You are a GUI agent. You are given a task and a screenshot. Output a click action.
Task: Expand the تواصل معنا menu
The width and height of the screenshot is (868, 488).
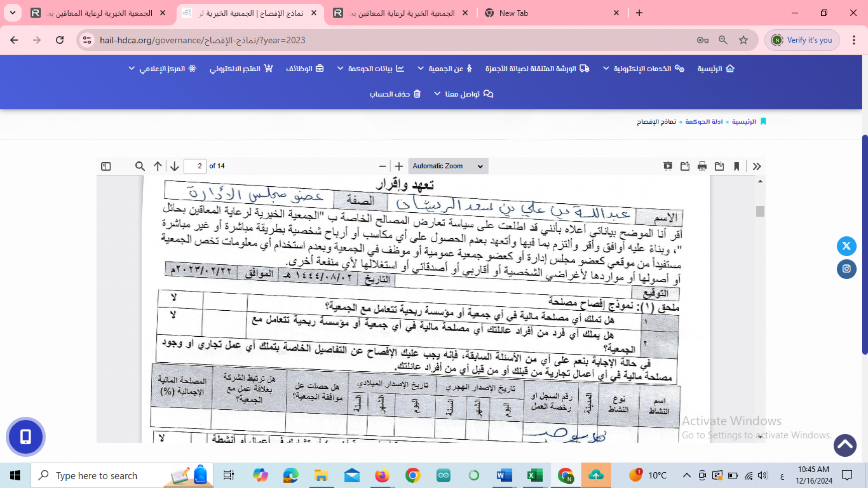(463, 94)
